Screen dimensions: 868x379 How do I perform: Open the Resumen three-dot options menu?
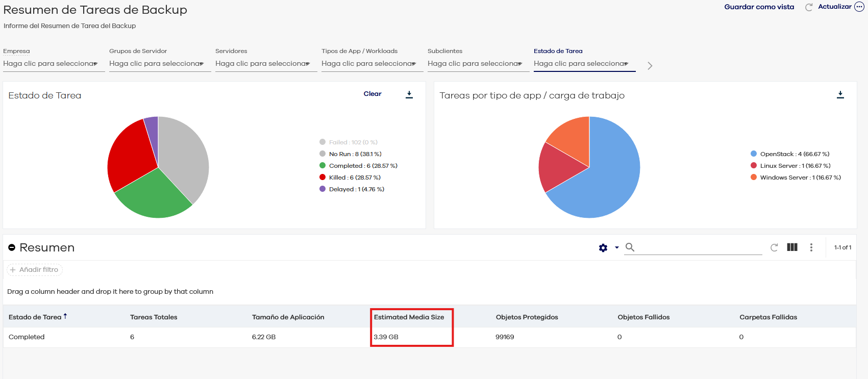point(811,247)
